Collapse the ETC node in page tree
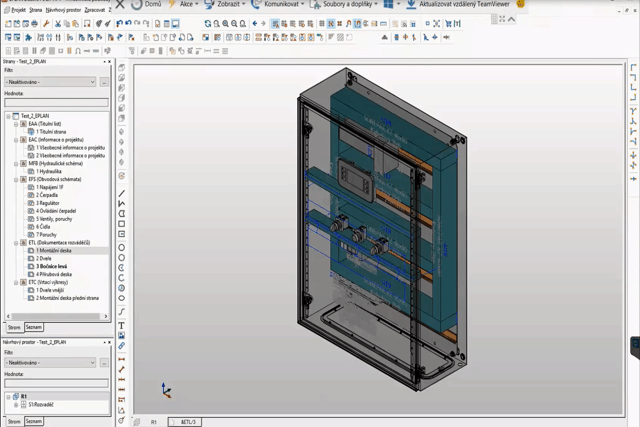 [x=16, y=282]
